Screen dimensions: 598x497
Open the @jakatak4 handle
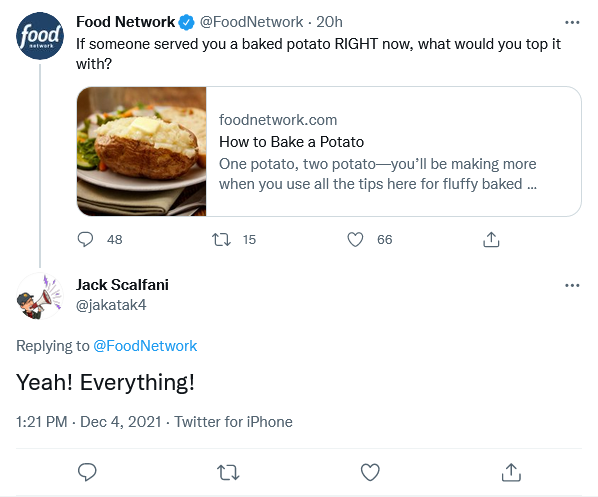(x=111, y=305)
